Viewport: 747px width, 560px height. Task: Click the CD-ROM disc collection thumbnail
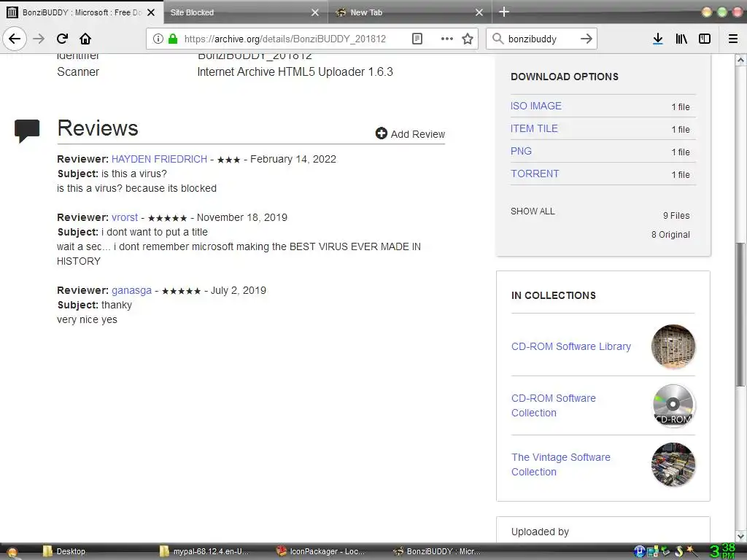point(673,405)
